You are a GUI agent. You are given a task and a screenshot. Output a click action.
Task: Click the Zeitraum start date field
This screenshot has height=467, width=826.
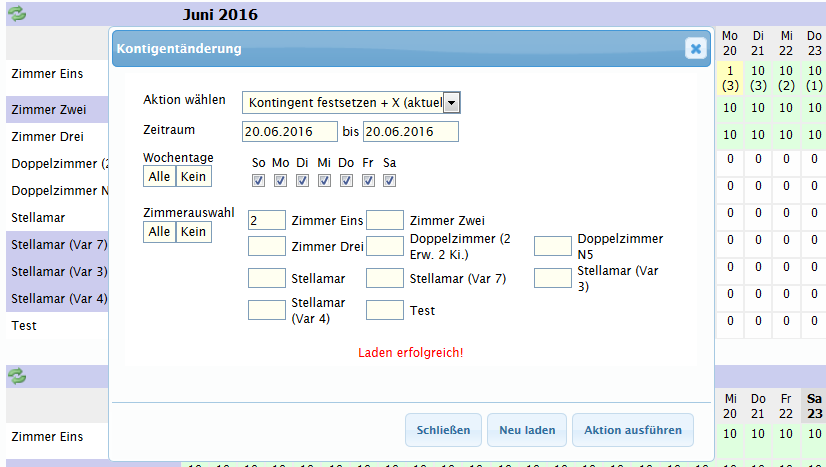point(290,132)
